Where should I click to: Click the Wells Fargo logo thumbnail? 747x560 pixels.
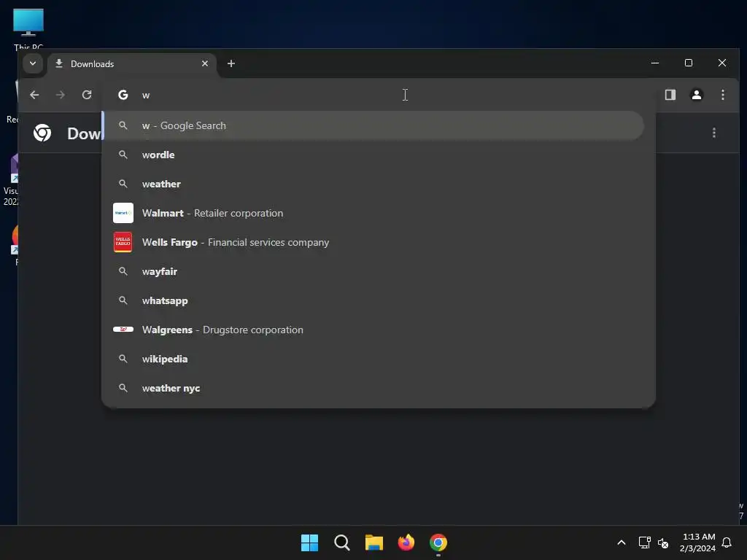click(123, 242)
